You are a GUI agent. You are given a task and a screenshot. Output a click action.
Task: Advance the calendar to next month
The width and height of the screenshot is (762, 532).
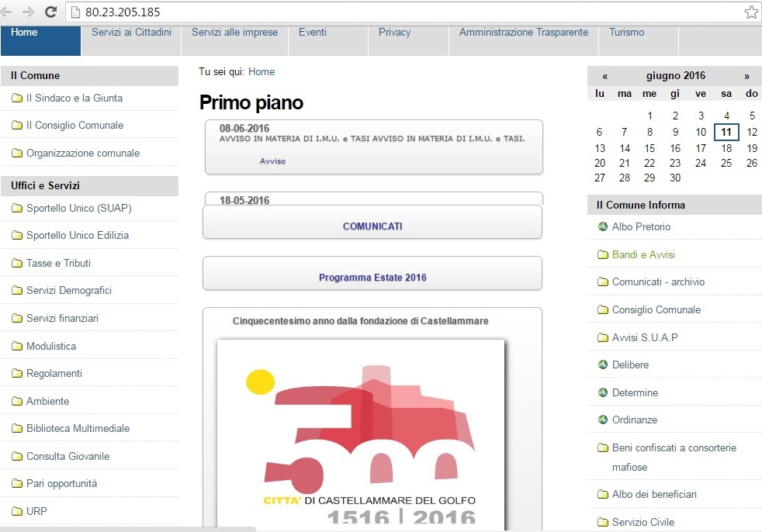tap(746, 76)
